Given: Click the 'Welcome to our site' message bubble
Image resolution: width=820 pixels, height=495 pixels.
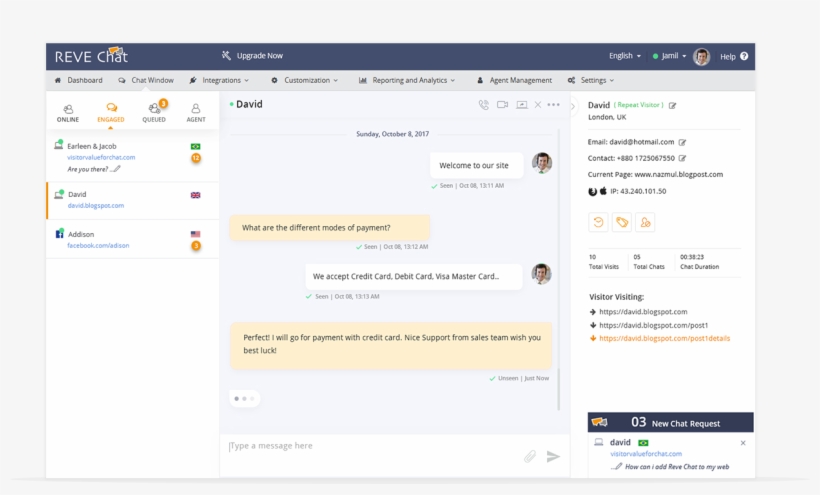Looking at the screenshot, I should click(x=476, y=165).
